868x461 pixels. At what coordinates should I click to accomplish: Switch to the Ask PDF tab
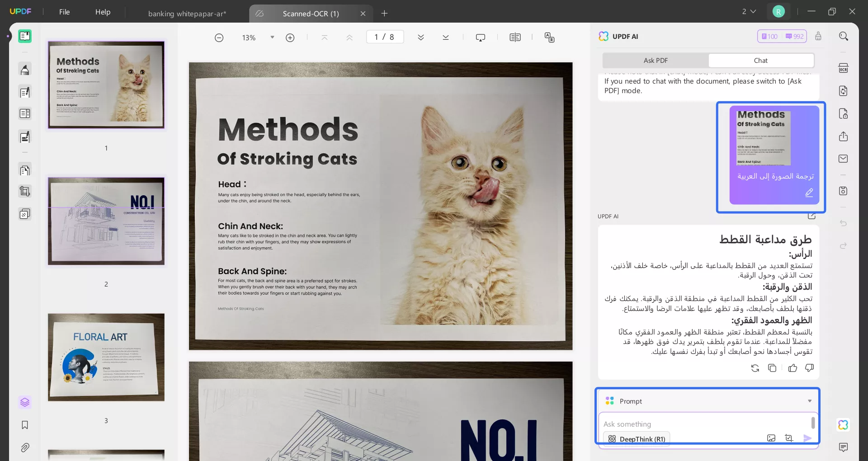pos(655,61)
